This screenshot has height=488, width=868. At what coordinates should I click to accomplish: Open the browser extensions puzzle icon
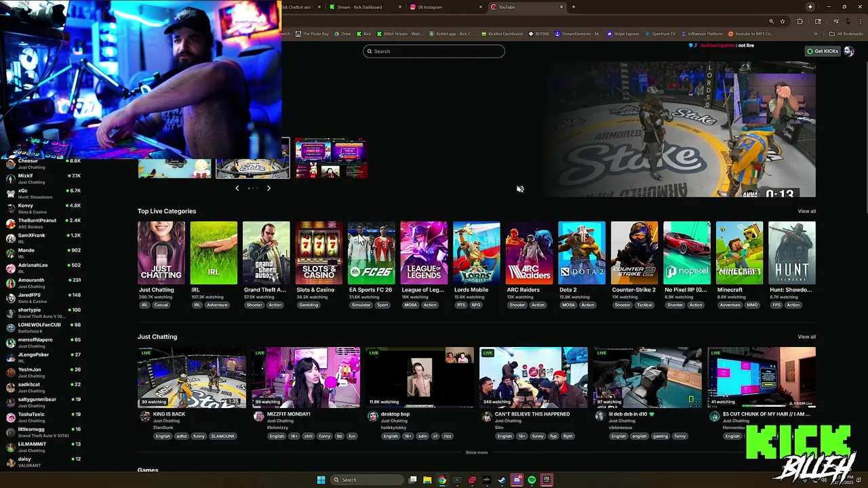pyautogui.click(x=800, y=21)
